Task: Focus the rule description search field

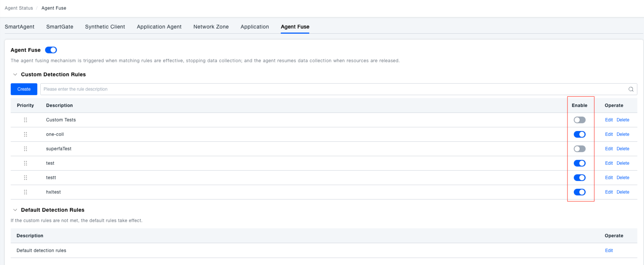Action: click(x=333, y=89)
